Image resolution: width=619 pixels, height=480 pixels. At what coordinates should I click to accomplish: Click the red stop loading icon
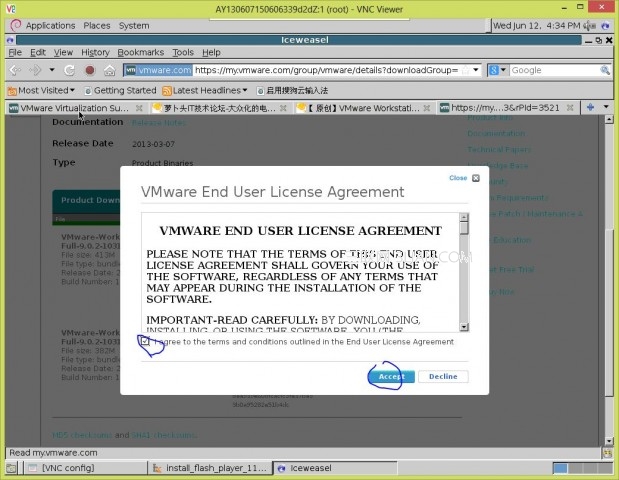tap(89, 70)
